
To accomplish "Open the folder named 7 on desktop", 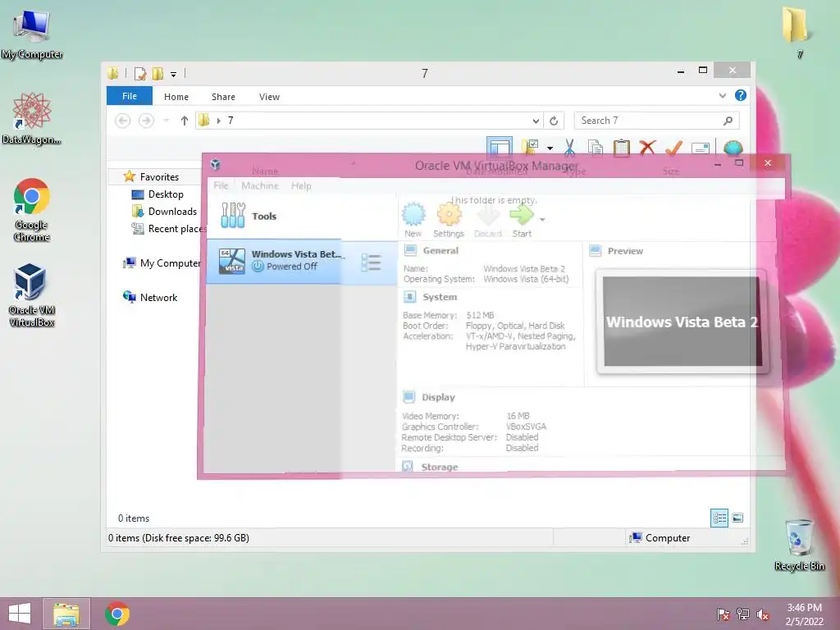I will (x=796, y=32).
